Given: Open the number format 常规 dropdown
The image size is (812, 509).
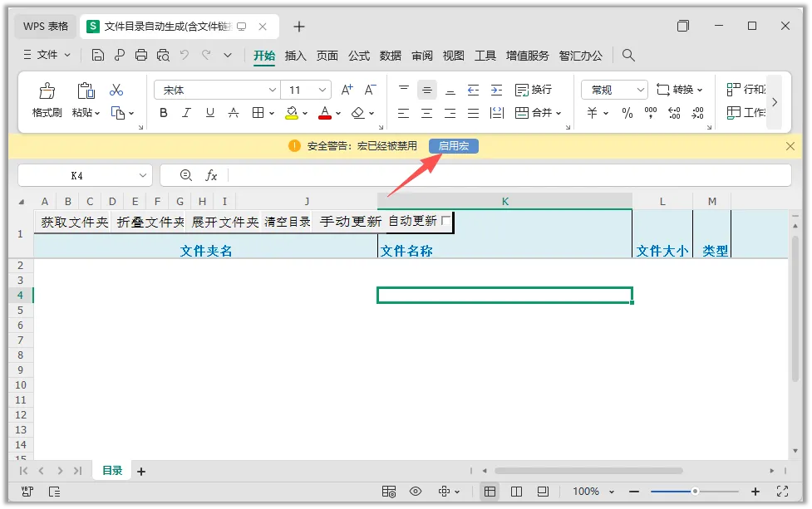Looking at the screenshot, I should coord(641,90).
